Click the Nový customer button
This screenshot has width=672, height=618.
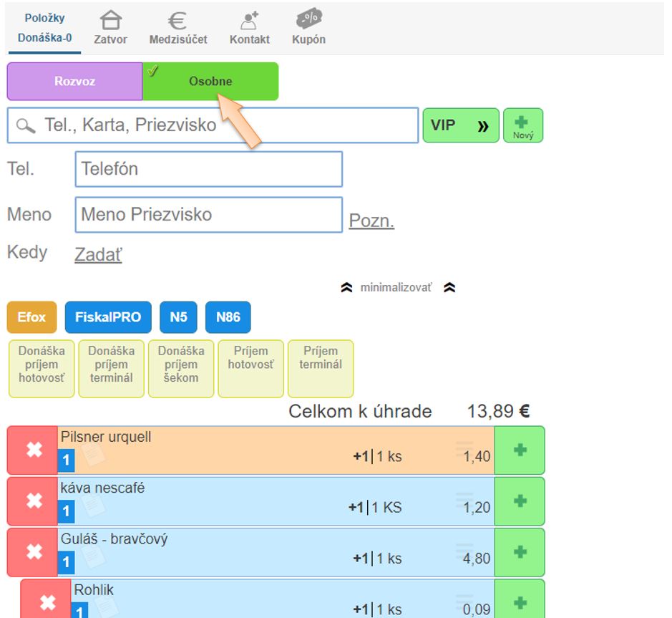tap(523, 125)
